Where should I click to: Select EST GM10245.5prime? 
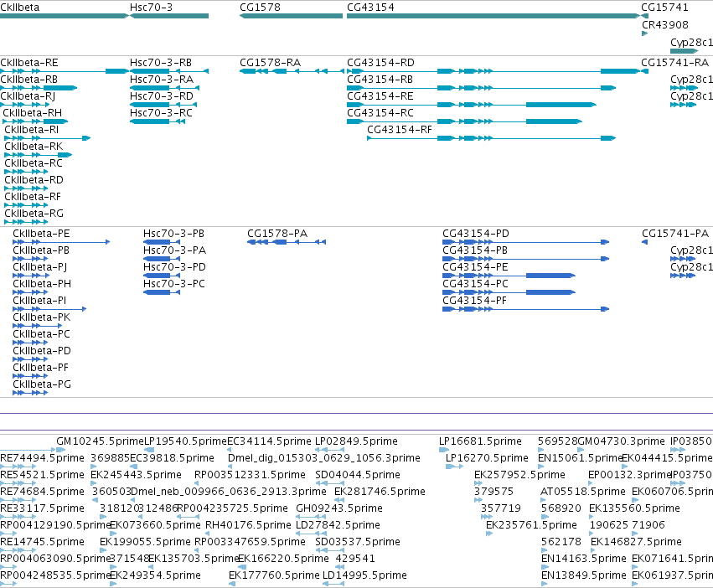61,450
